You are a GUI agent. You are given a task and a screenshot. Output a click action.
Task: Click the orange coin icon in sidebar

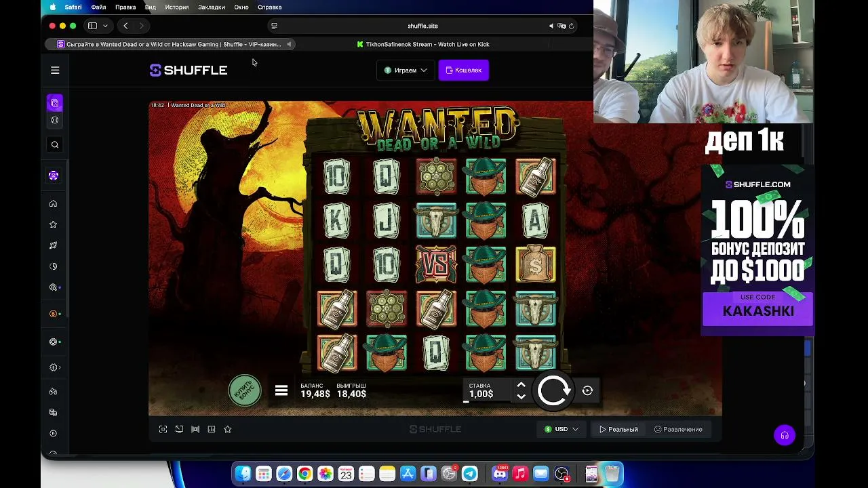tap(53, 314)
